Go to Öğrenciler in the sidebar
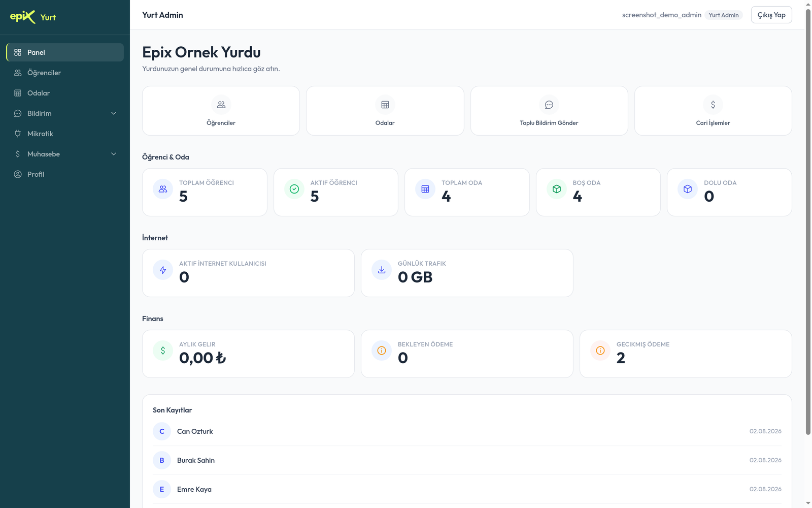Screen dimensions: 812x508 click(65, 73)
